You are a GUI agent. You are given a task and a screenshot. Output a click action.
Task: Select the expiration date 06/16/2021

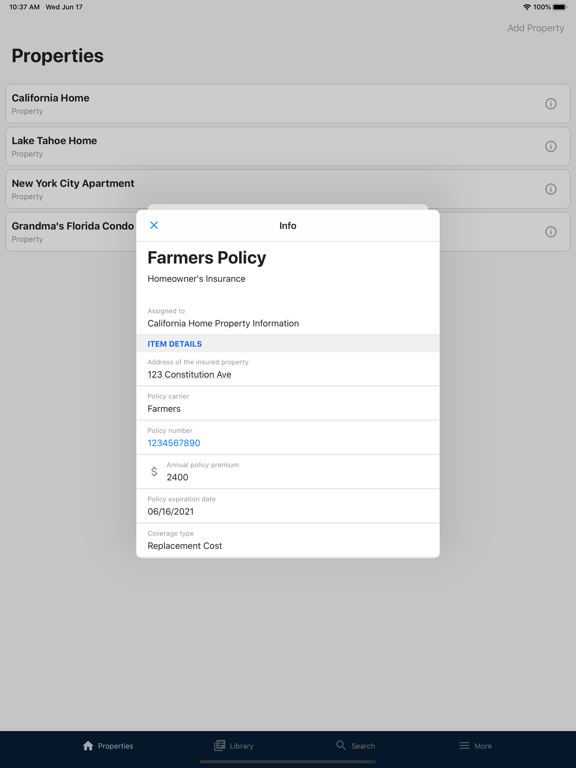coord(170,511)
